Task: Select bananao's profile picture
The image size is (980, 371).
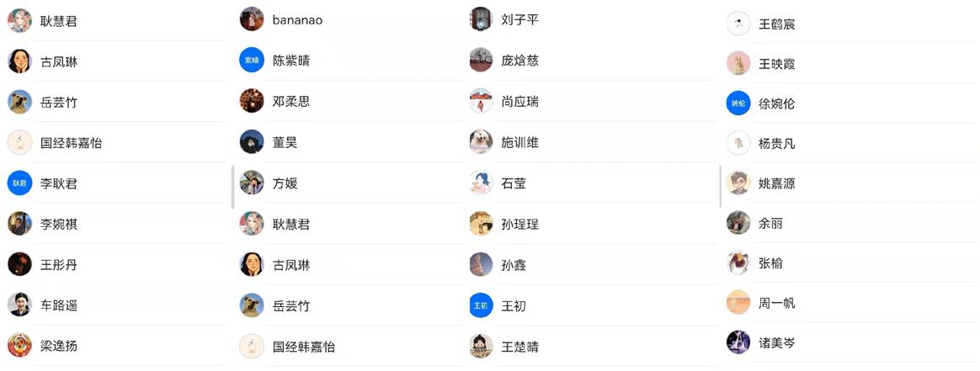Action: (x=252, y=19)
